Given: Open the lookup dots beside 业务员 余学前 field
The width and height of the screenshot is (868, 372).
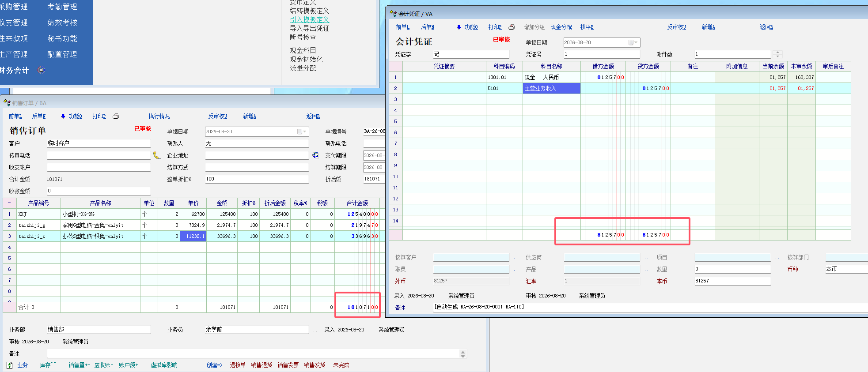Looking at the screenshot, I should [315, 330].
